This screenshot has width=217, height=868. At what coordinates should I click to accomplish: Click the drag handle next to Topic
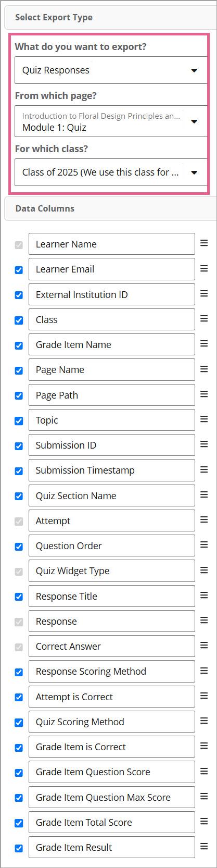tap(204, 419)
